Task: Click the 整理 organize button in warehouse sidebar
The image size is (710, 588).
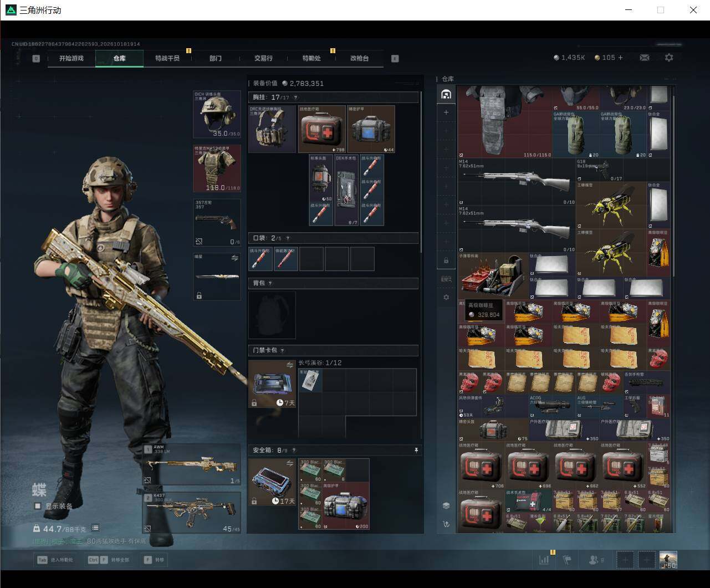Action: pyautogui.click(x=446, y=279)
